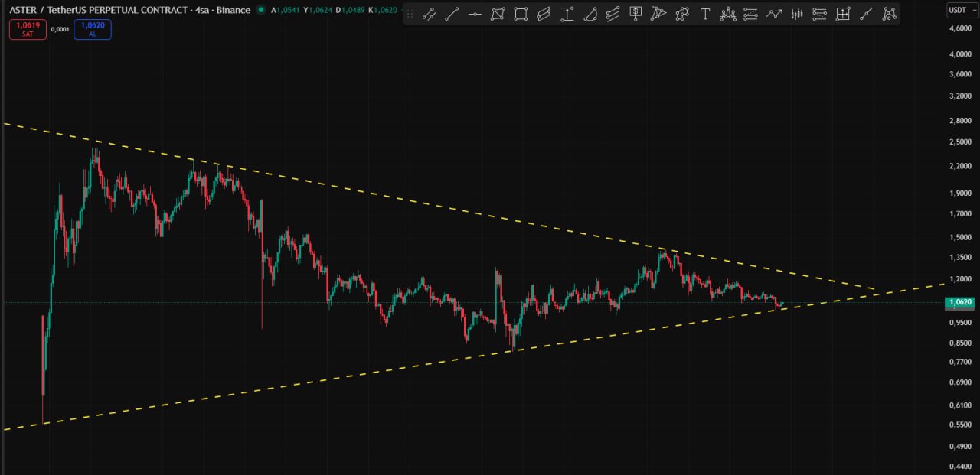The image size is (980, 475).
Task: Click the 2,2000 price axis label
Action: (961, 166)
